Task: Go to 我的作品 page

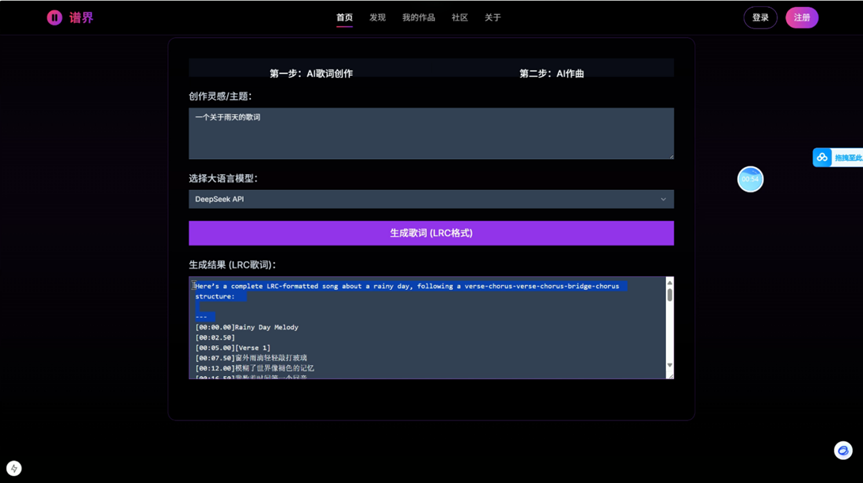Action: (418, 18)
